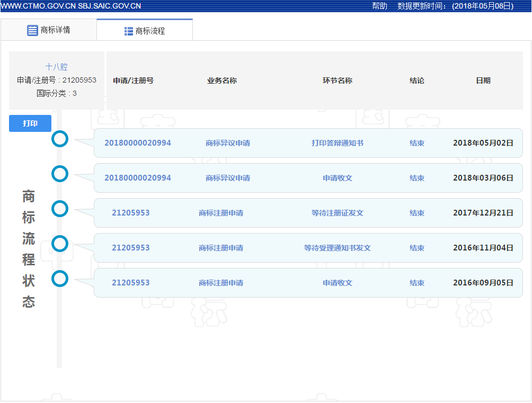Click the document icon on 商标详情 tab

31,30
